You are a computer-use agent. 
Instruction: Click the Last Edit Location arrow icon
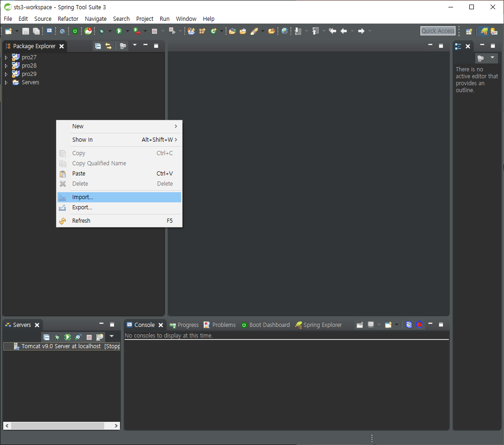(332, 31)
